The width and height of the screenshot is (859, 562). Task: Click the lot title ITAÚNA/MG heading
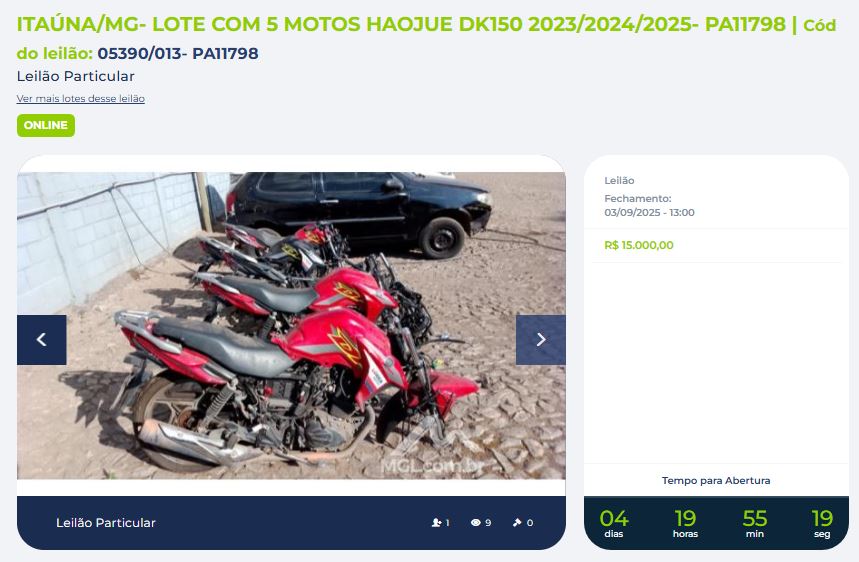(401, 25)
